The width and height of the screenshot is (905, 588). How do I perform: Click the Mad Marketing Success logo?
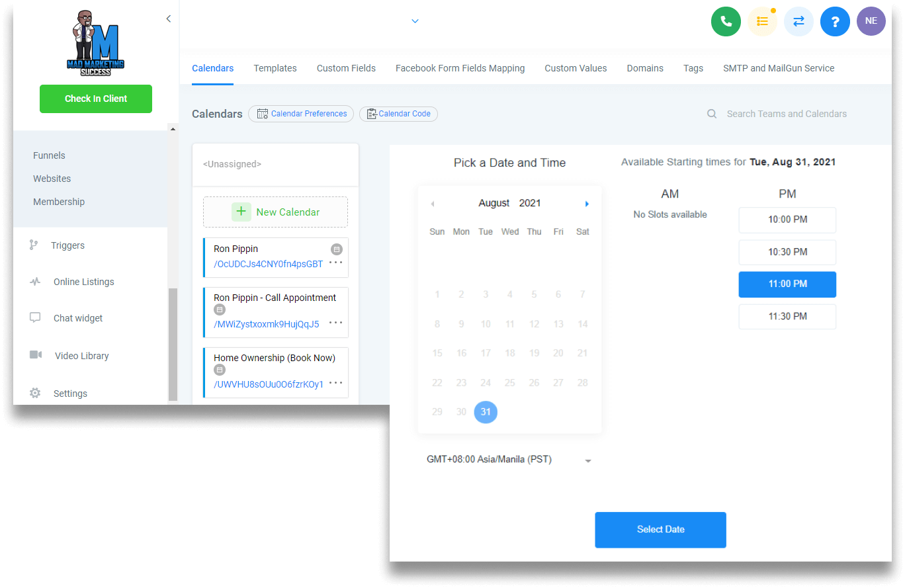pos(97,42)
